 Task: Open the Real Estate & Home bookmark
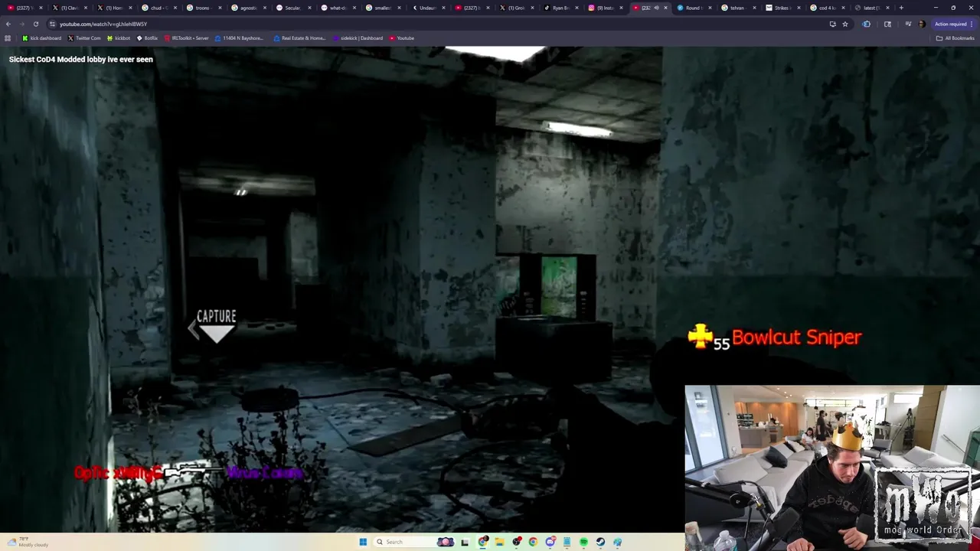(x=299, y=38)
